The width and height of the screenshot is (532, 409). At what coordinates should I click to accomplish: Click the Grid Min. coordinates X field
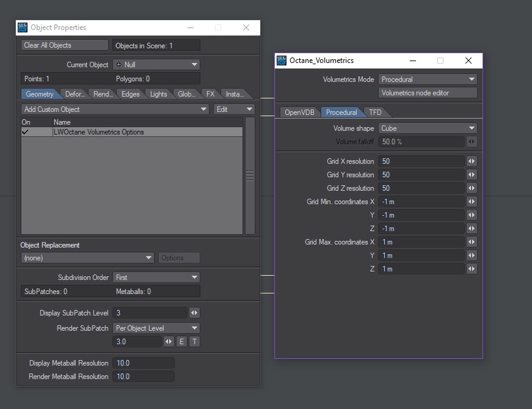(421, 201)
